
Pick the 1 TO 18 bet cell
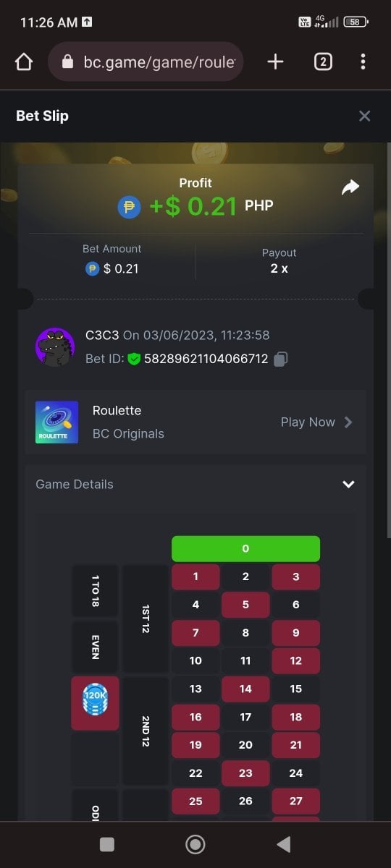[x=95, y=591]
